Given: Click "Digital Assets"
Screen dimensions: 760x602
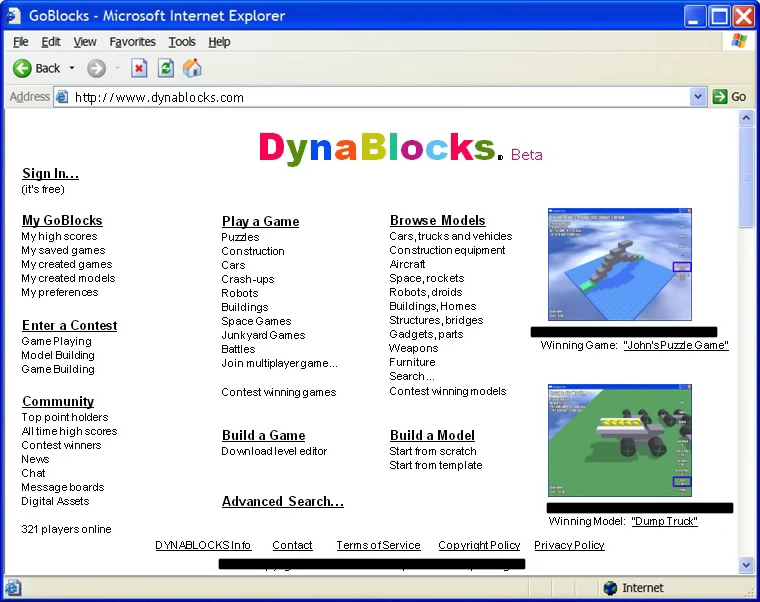Looking at the screenshot, I should [x=55, y=501].
